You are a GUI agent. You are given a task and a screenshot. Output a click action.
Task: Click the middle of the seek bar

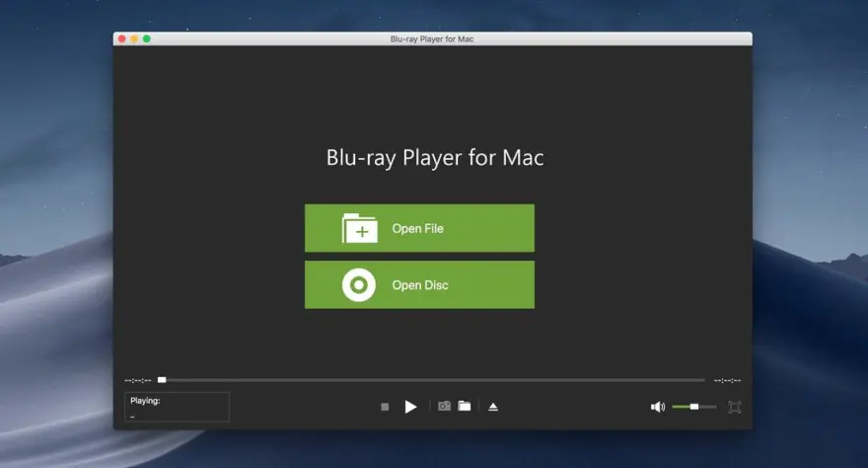pyautogui.click(x=431, y=380)
